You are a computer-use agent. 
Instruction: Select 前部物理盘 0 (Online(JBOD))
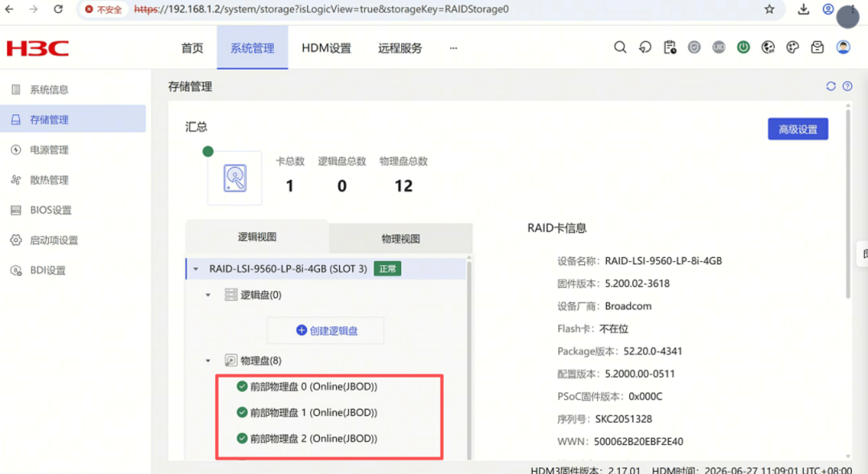[313, 386]
